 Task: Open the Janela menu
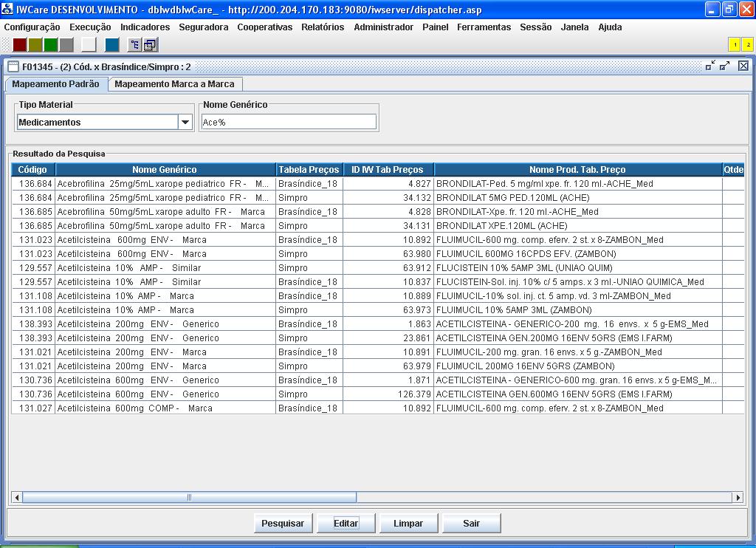[x=574, y=27]
